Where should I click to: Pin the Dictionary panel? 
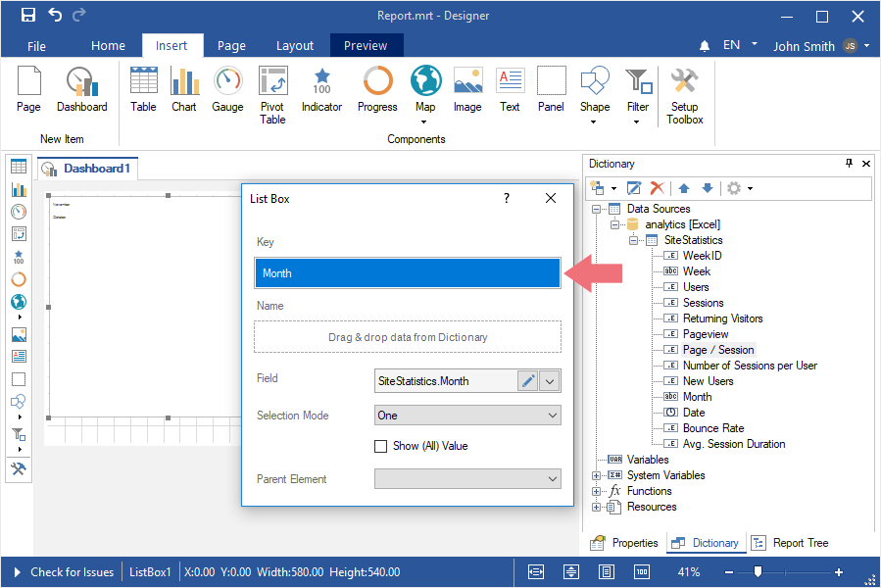(x=849, y=164)
